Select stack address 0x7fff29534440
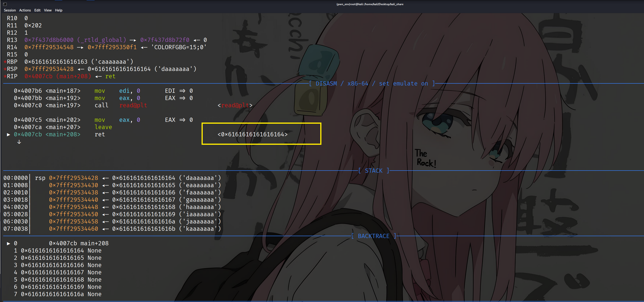644x302 pixels. [x=74, y=200]
